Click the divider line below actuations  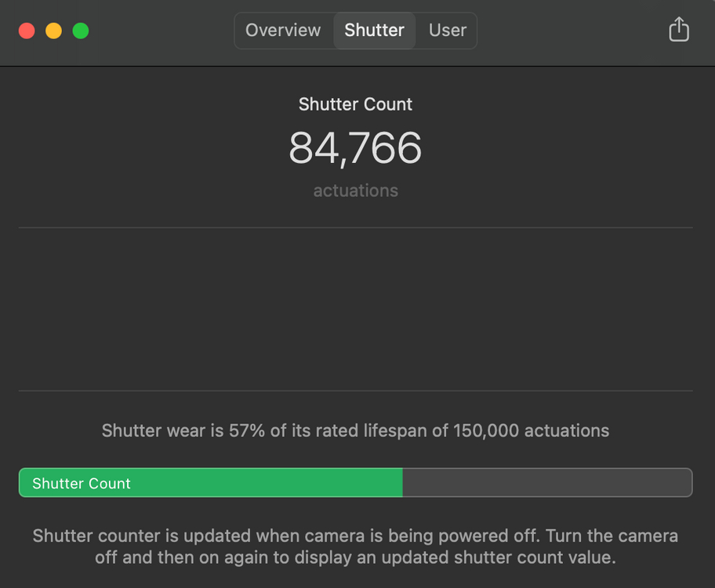(x=355, y=228)
